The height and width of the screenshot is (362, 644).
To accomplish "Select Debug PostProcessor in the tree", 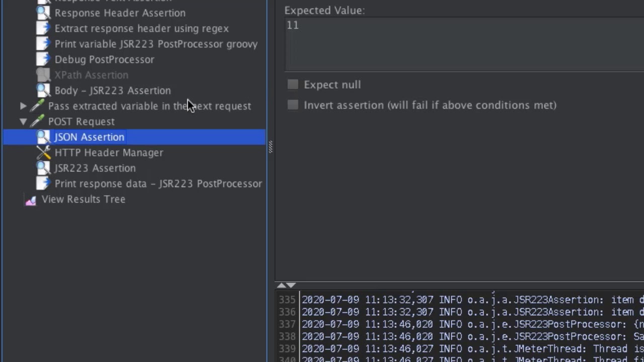I will click(104, 60).
